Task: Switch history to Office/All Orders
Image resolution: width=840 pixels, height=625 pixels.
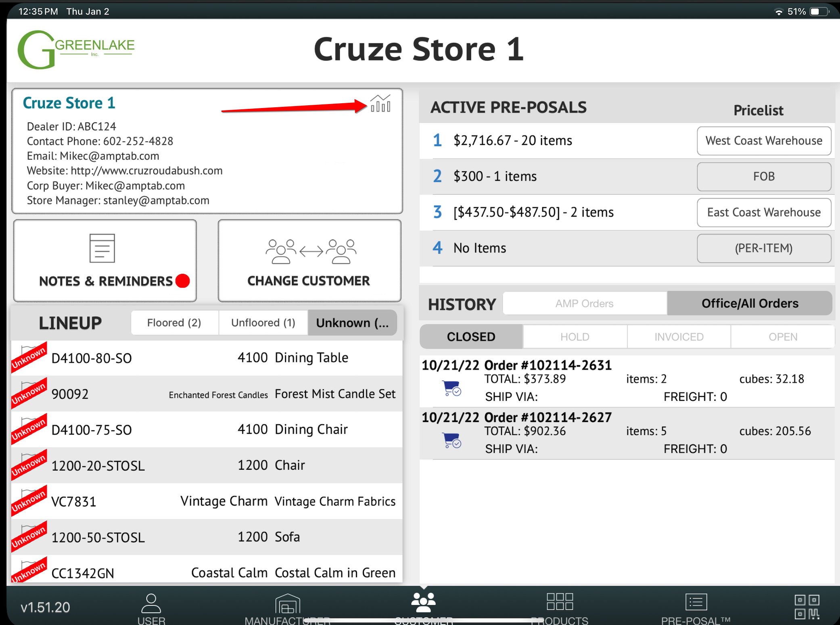Action: [x=749, y=304]
